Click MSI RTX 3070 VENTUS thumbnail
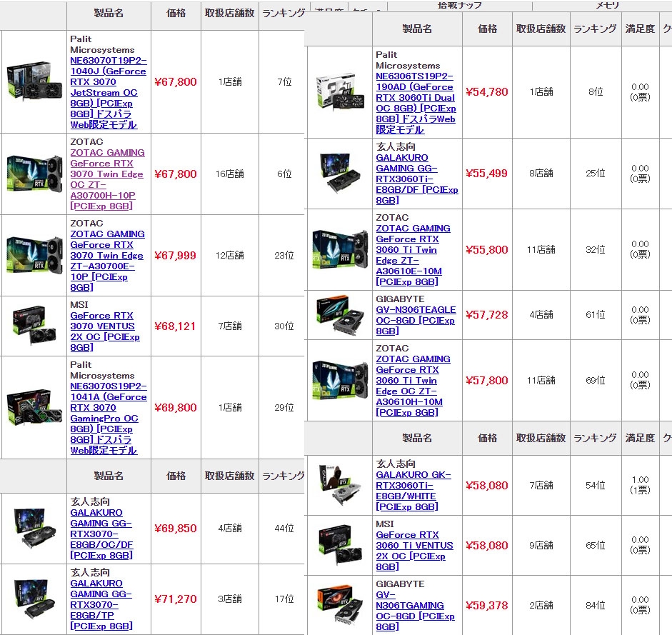The image size is (672, 635). click(x=34, y=326)
